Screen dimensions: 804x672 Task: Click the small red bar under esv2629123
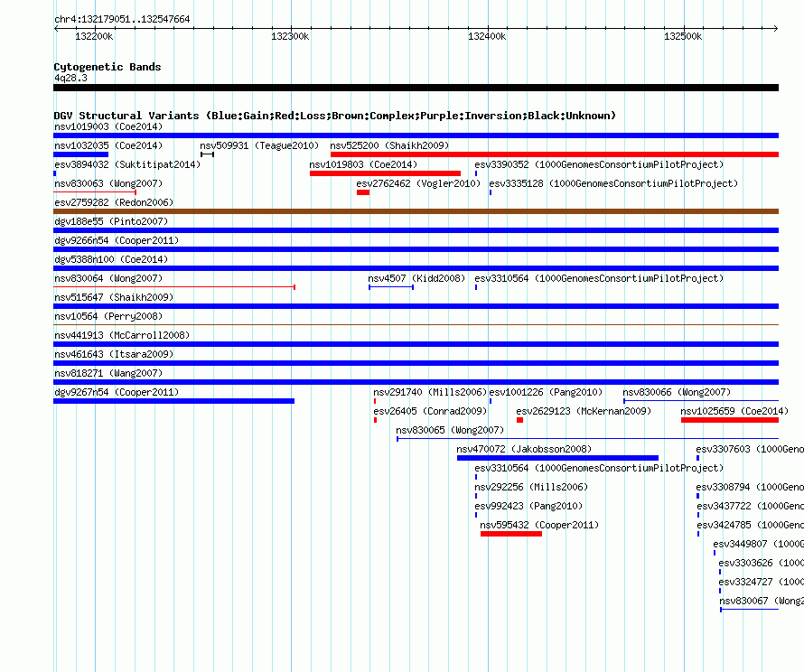tap(520, 420)
